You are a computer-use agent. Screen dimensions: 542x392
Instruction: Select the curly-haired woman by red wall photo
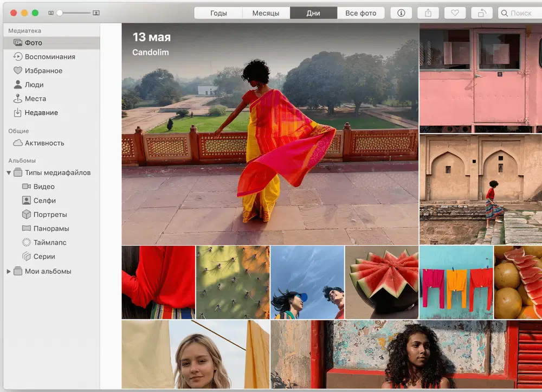406,355
